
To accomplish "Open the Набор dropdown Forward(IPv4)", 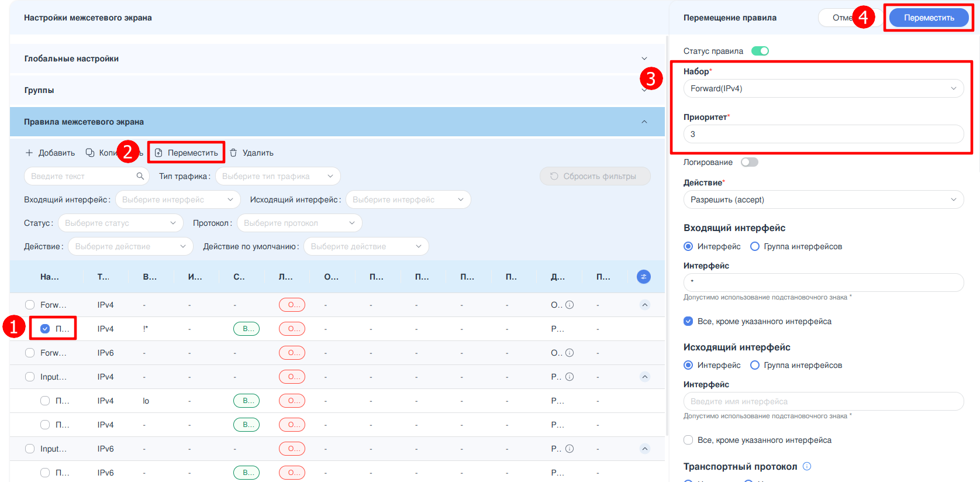I will (823, 88).
